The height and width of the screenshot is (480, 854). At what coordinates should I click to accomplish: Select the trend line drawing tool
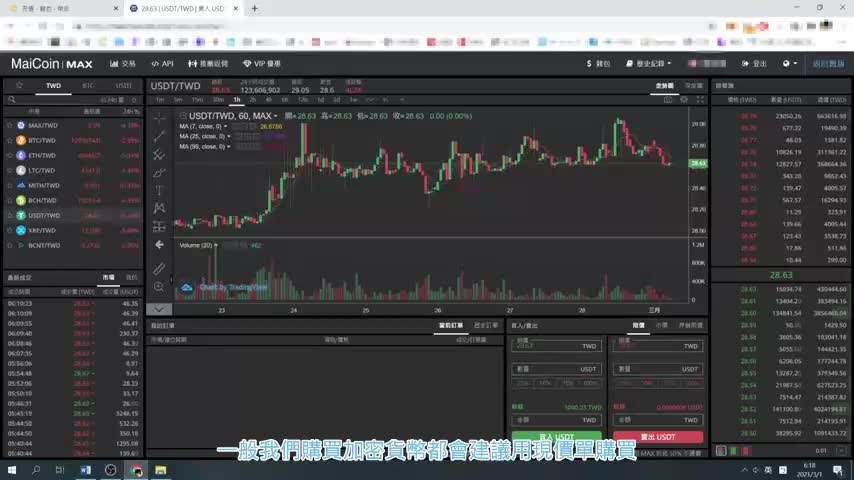(159, 136)
